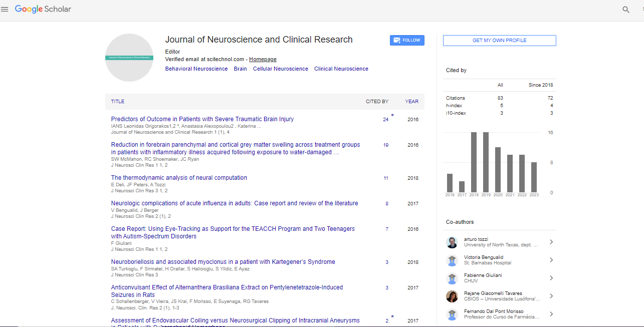Open thermodynamic analysis of neural computation article
Viewport: 644px width, 327px height.
(179, 178)
